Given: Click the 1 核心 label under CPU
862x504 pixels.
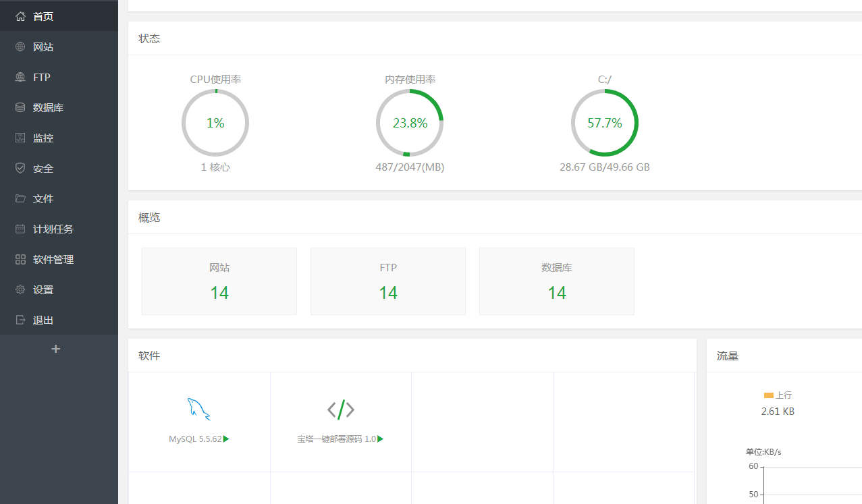Looking at the screenshot, I should (215, 167).
